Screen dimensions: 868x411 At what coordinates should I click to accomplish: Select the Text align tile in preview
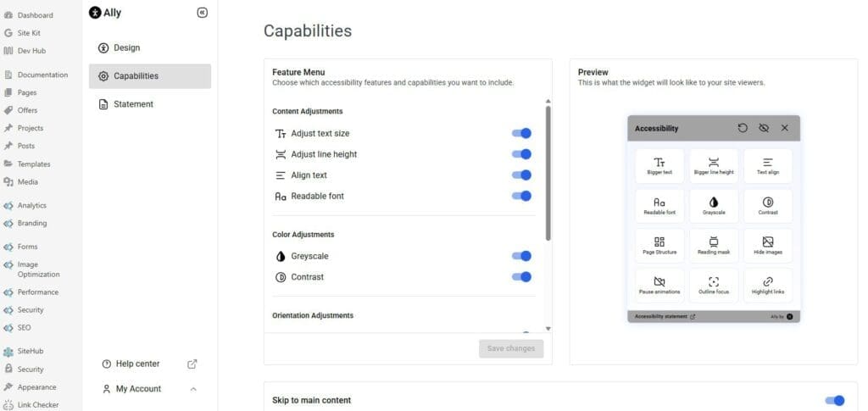click(x=768, y=166)
